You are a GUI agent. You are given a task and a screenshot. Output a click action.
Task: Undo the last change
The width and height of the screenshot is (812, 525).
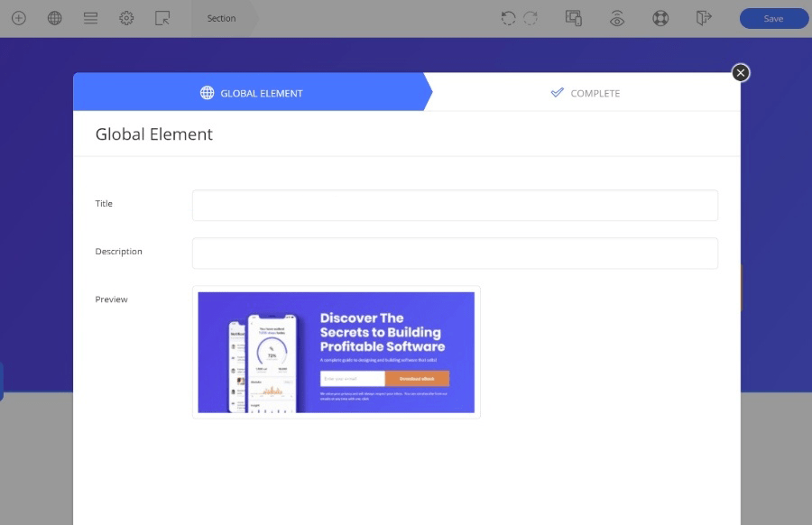(x=509, y=18)
